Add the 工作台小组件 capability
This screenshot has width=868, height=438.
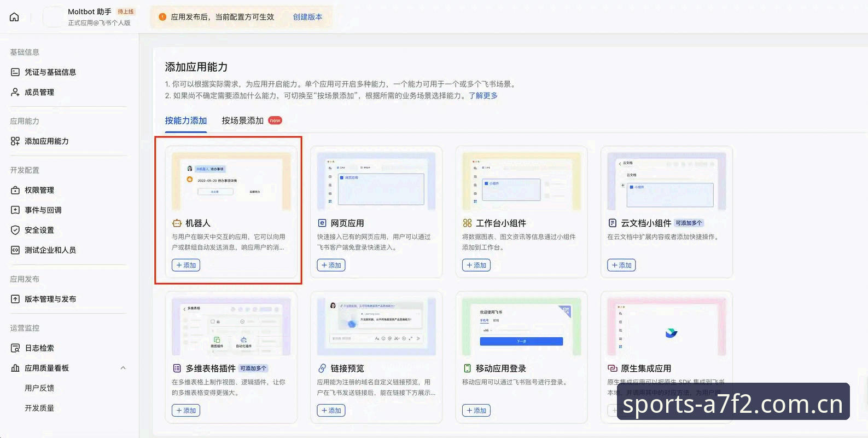476,266
